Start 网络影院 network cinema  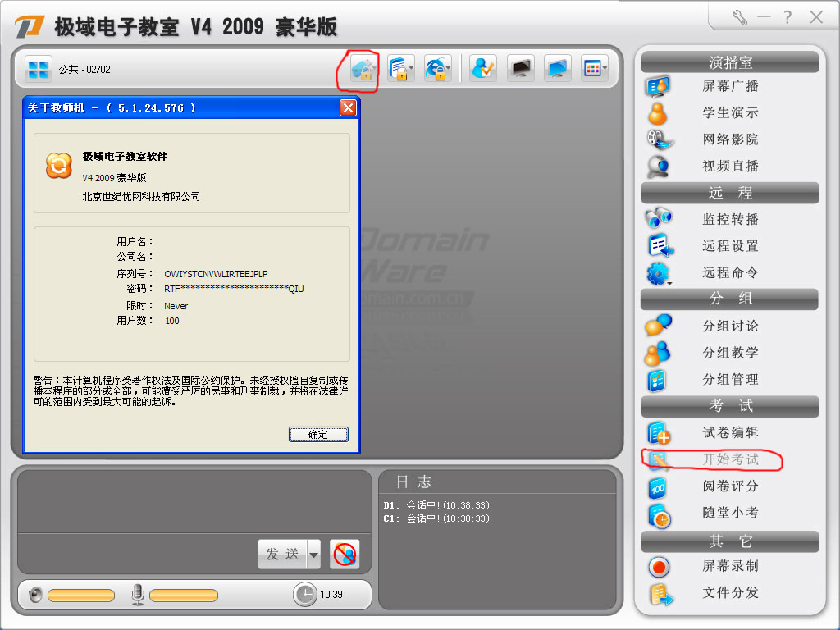tap(729, 139)
